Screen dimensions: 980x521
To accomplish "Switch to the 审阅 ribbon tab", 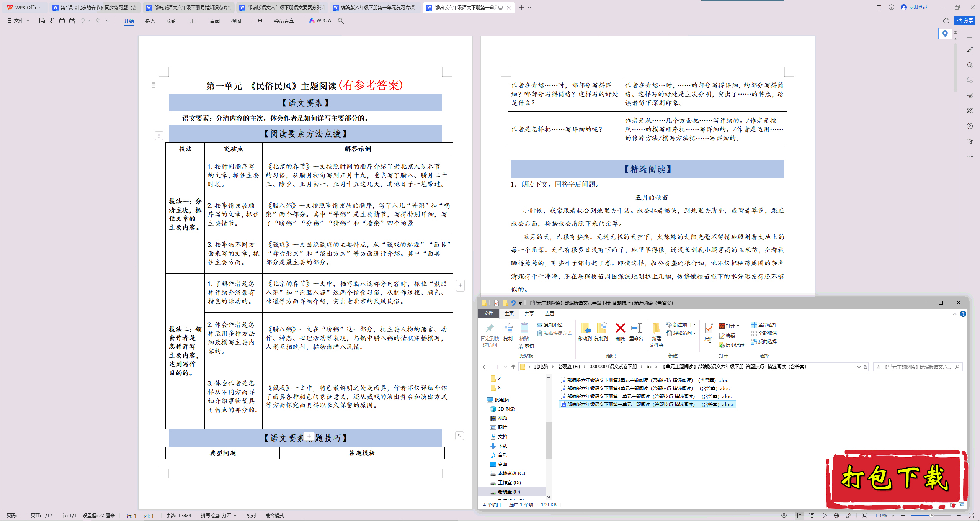I will 214,21.
